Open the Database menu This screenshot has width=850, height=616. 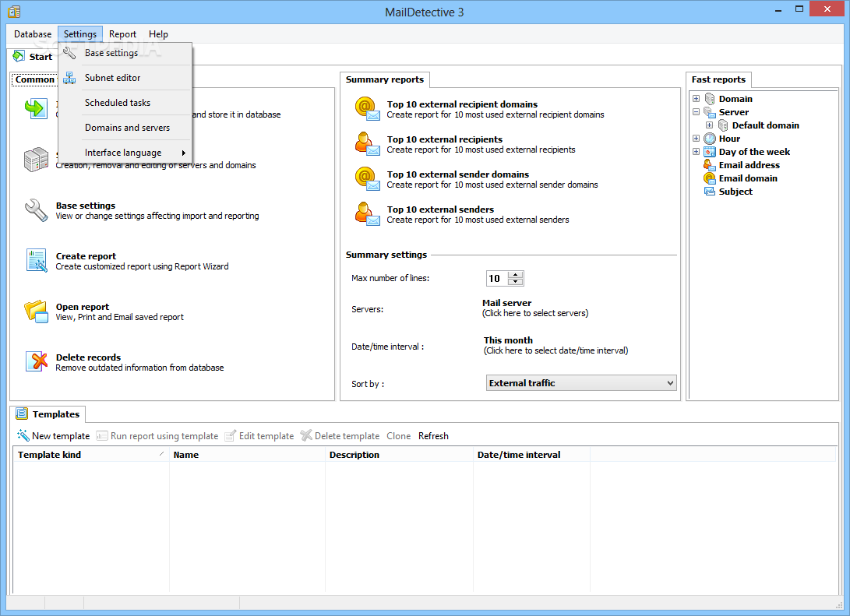click(x=33, y=34)
